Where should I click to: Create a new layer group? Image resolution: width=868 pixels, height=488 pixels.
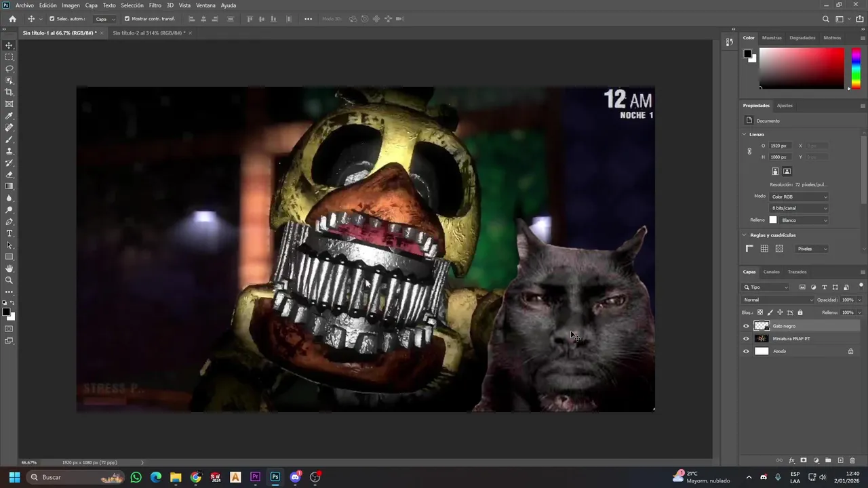[x=828, y=461]
